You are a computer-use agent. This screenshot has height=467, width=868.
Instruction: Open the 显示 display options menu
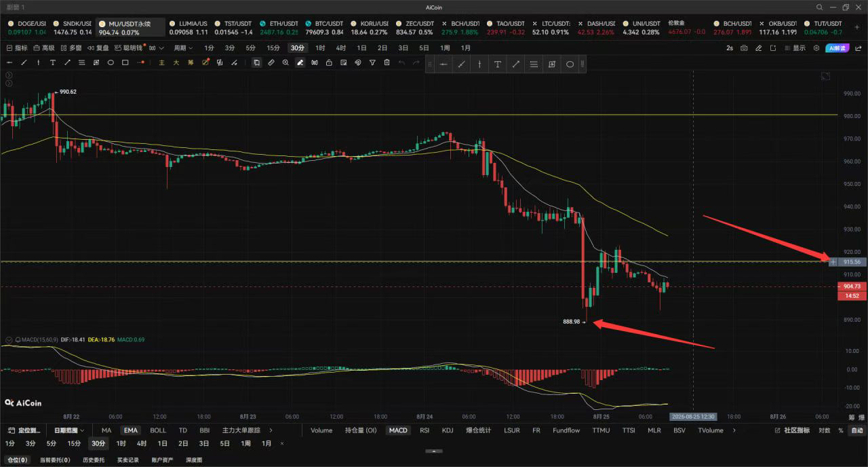tap(795, 48)
